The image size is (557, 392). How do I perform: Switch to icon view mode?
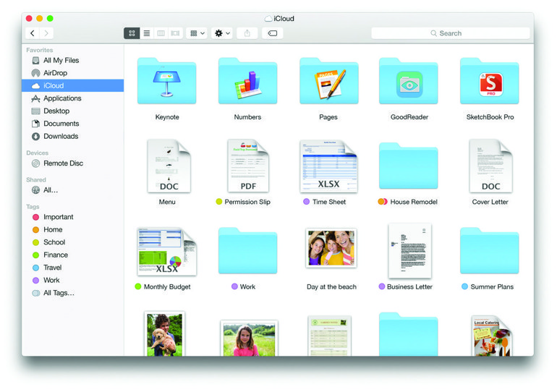click(132, 33)
